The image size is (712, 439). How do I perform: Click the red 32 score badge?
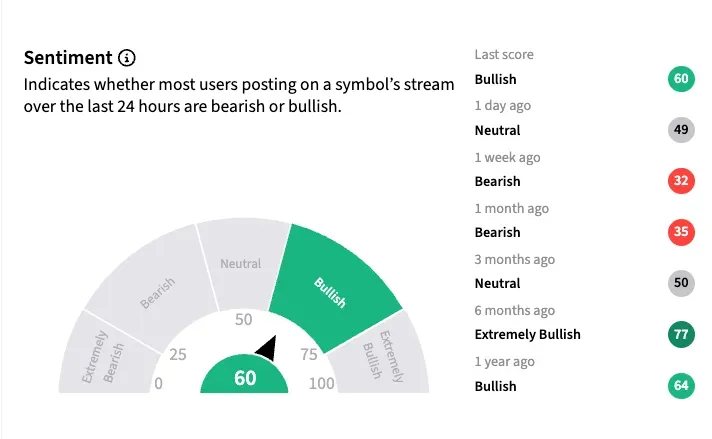(681, 181)
